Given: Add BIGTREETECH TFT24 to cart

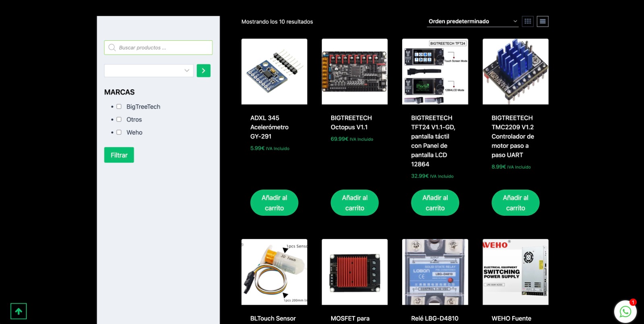Looking at the screenshot, I should tap(435, 203).
